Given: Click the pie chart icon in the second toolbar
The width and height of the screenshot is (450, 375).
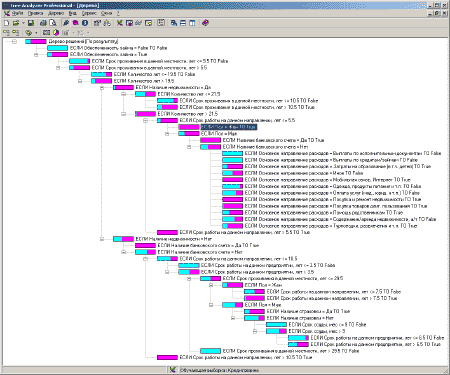Looking at the screenshot, I should [x=56, y=33].
